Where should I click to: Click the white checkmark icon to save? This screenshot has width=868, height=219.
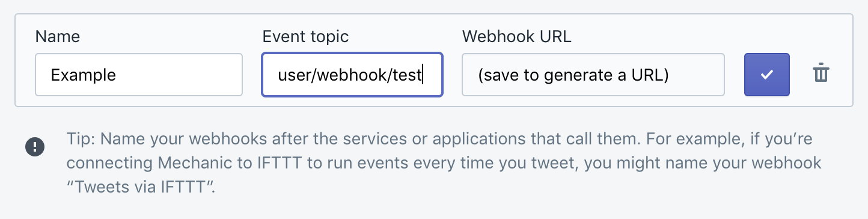click(x=766, y=75)
